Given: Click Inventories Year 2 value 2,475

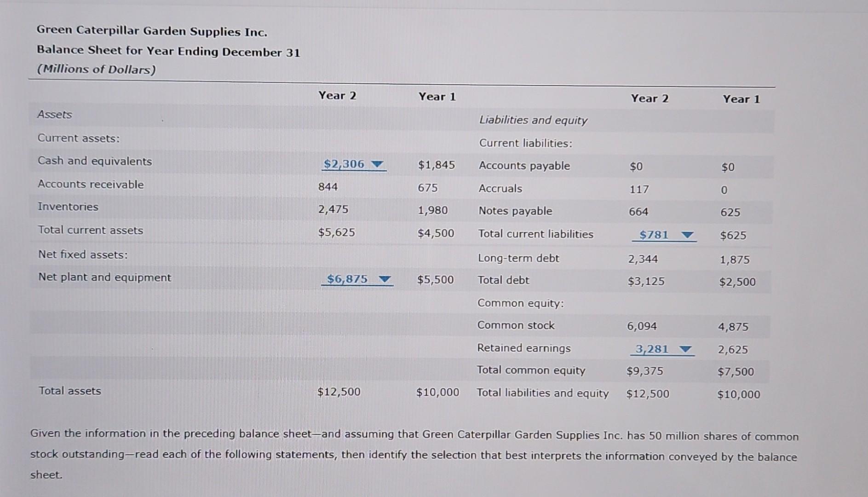Looking at the screenshot, I should pos(333,209).
